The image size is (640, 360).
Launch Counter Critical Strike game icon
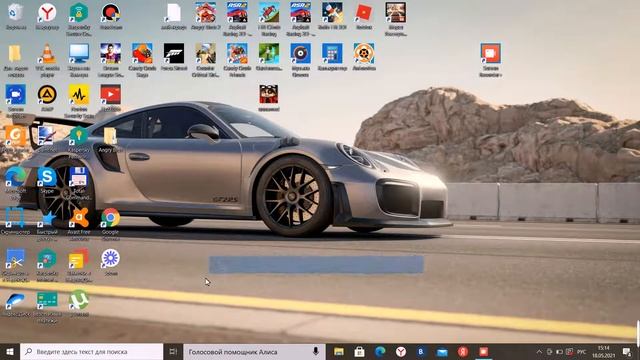coord(206,53)
